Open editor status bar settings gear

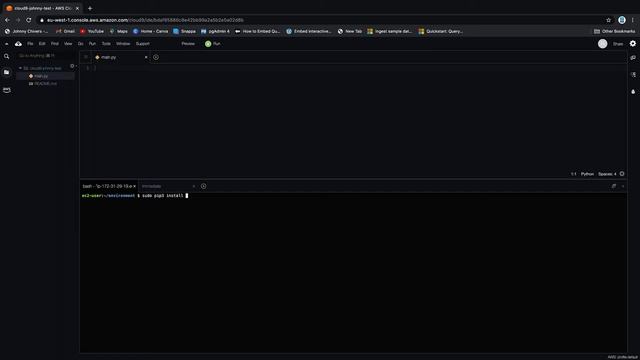click(x=622, y=174)
